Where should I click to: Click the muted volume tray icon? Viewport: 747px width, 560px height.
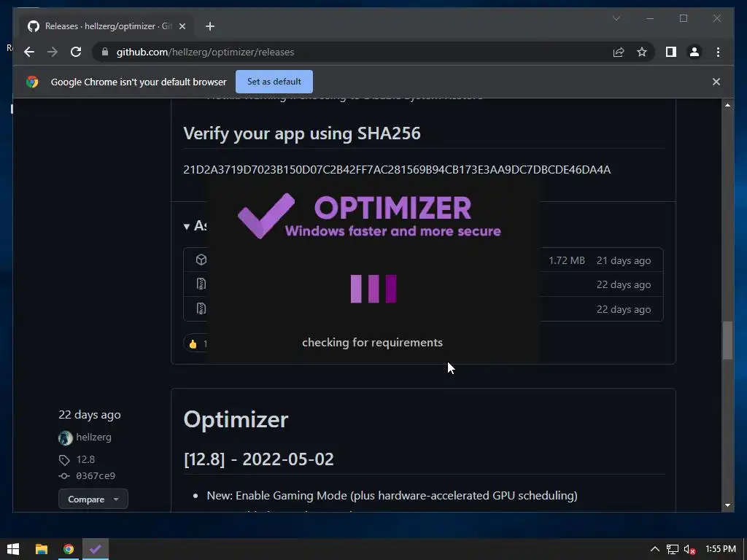coord(690,550)
